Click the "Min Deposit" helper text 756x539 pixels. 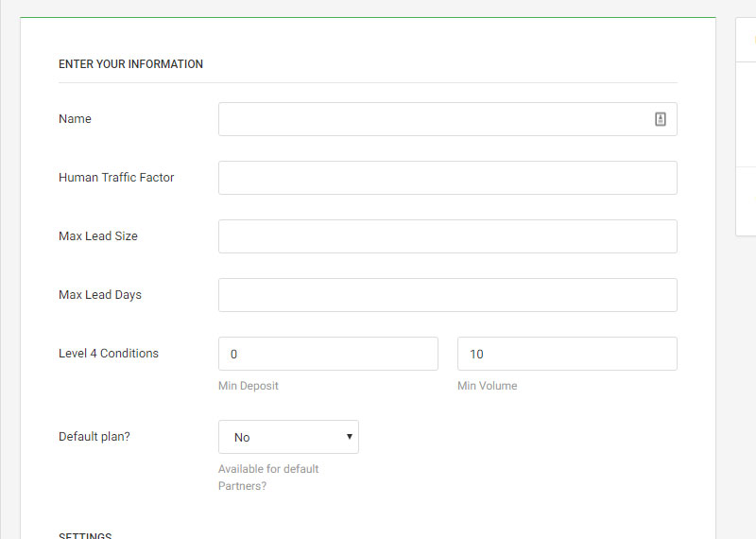249,386
